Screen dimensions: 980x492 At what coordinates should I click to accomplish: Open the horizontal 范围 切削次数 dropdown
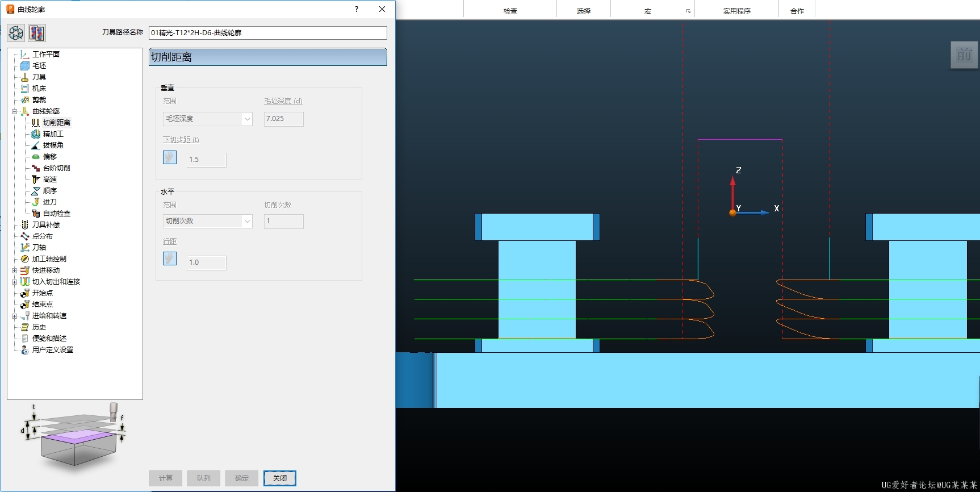[x=207, y=221]
